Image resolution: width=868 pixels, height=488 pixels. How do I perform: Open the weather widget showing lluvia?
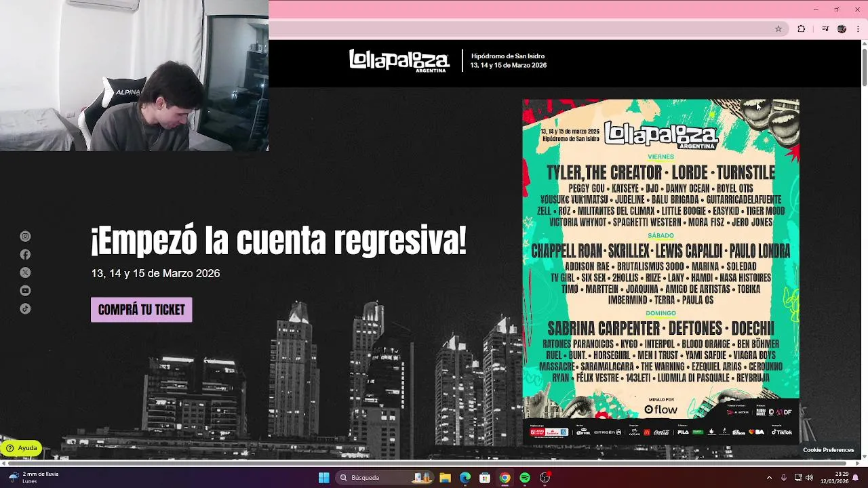coord(34,478)
